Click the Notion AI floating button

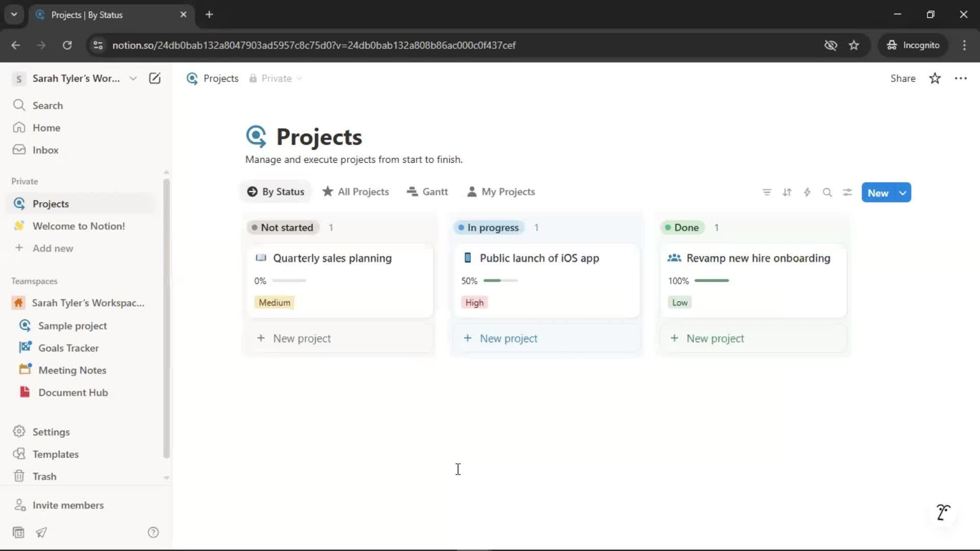point(943,512)
